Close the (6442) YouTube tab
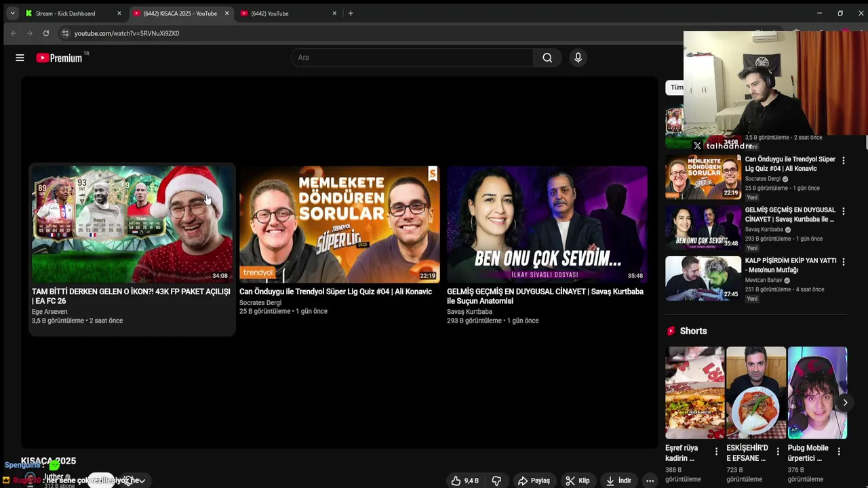 334,14
